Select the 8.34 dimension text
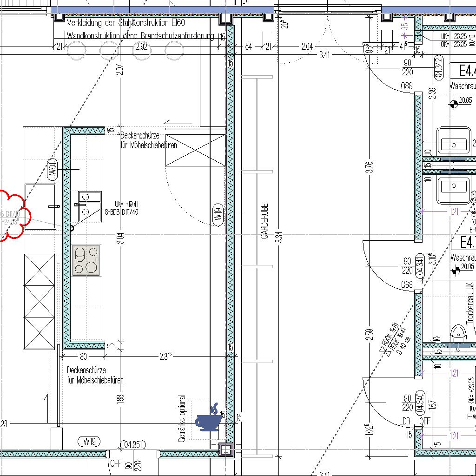 [x=279, y=237]
